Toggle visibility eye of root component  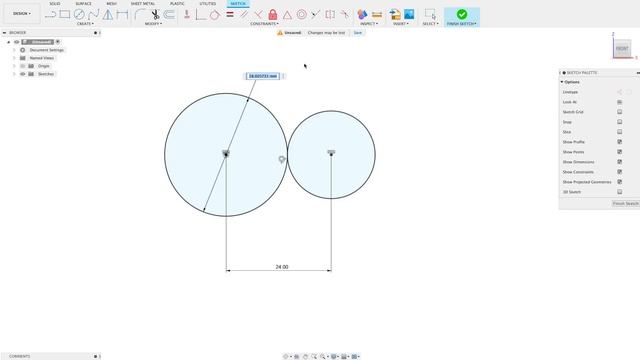tap(17, 42)
